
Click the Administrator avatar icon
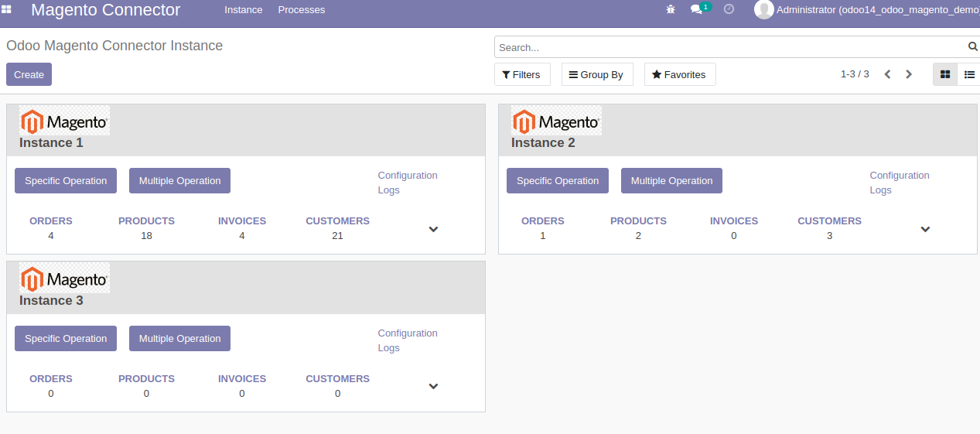764,9
